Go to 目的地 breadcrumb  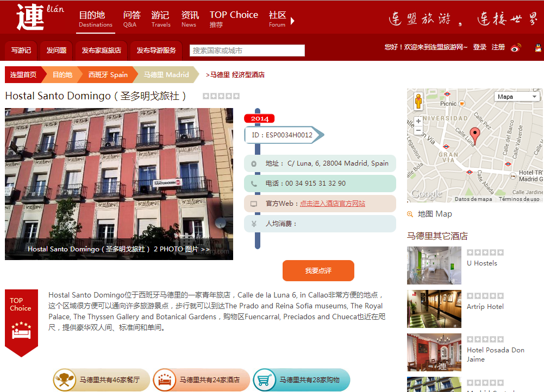62,74
